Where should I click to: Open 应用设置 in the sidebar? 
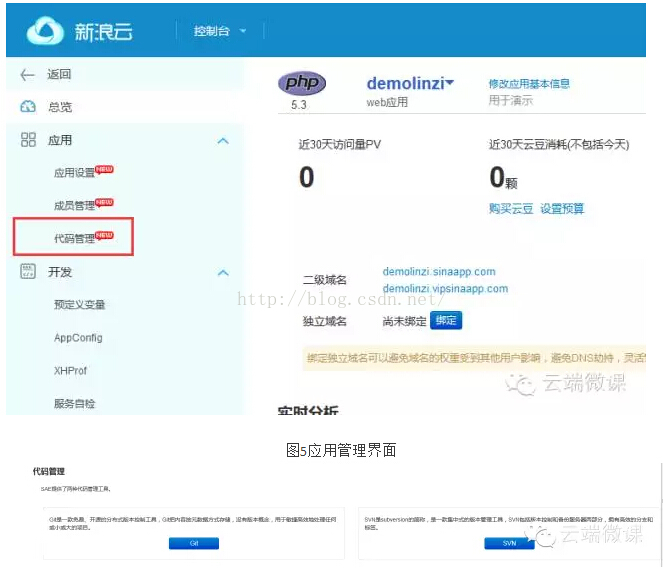(x=74, y=173)
